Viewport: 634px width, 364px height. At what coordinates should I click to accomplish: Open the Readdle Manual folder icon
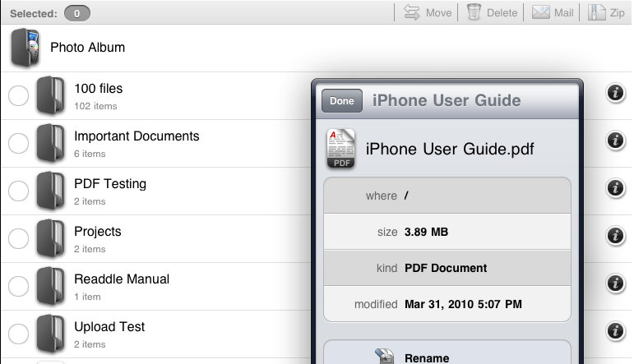tap(50, 286)
